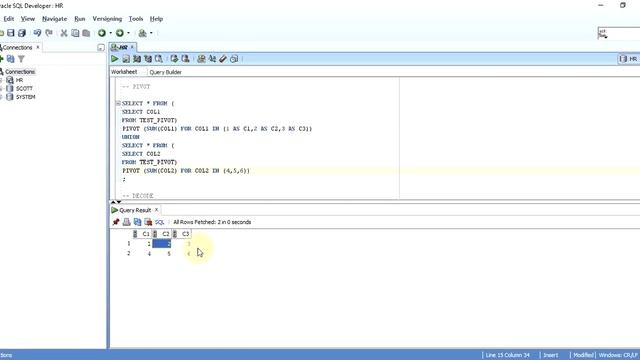Collapse the SELECT statement code fold
640x360 pixels.
pyautogui.click(x=118, y=103)
